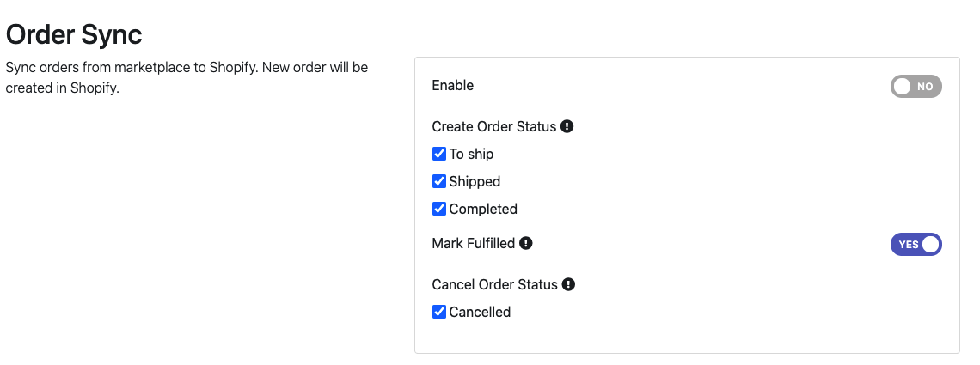Turn on the Enable order sync switch
Image resolution: width=980 pixels, height=365 pixels.
click(x=916, y=86)
